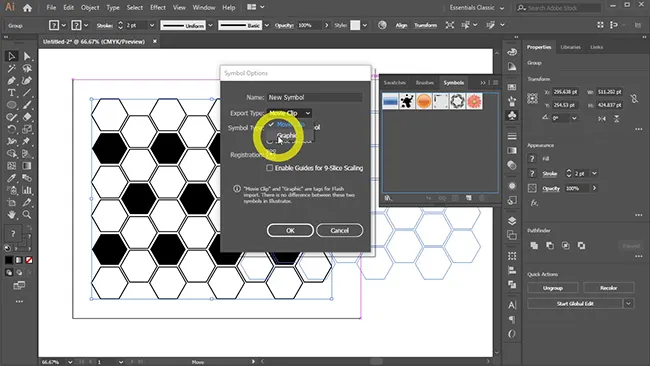Click the Fill swatch in Appearance
650x366 pixels.
(532, 158)
